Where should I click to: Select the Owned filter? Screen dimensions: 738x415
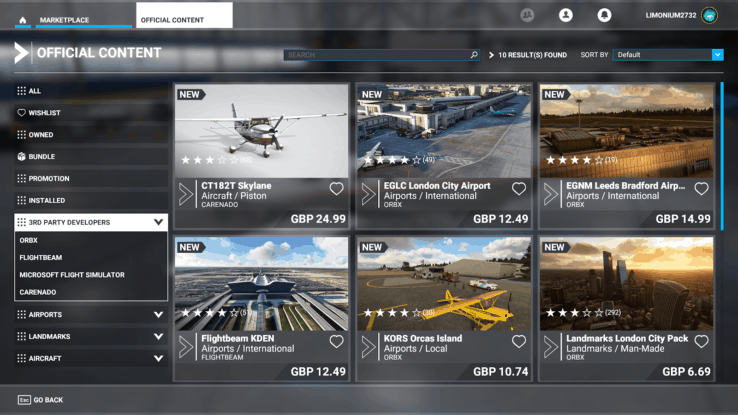(x=91, y=135)
